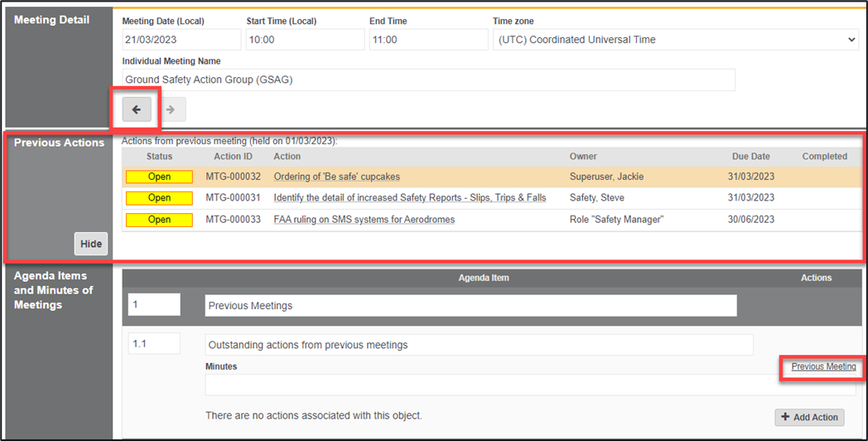Image resolution: width=868 pixels, height=441 pixels.
Task: Click the Add Action button
Action: click(809, 417)
